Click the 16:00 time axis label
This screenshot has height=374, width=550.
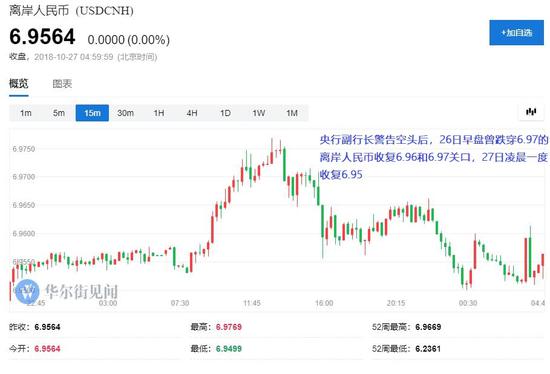[x=324, y=303]
